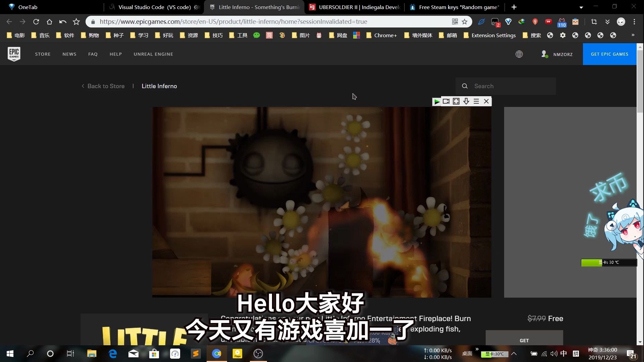Open the STORE menu item
The width and height of the screenshot is (644, 362).
tap(43, 54)
